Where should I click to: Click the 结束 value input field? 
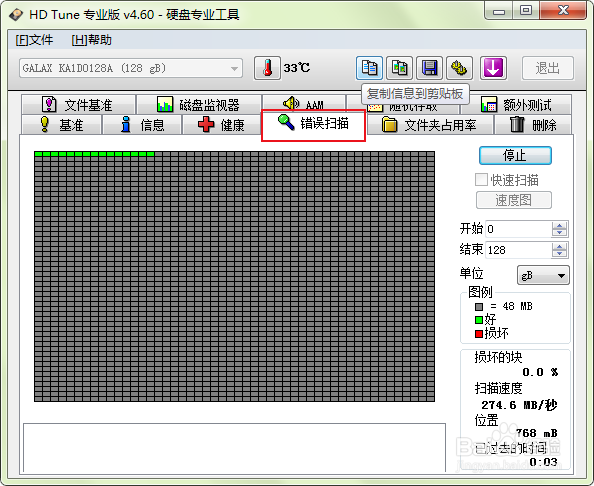518,250
